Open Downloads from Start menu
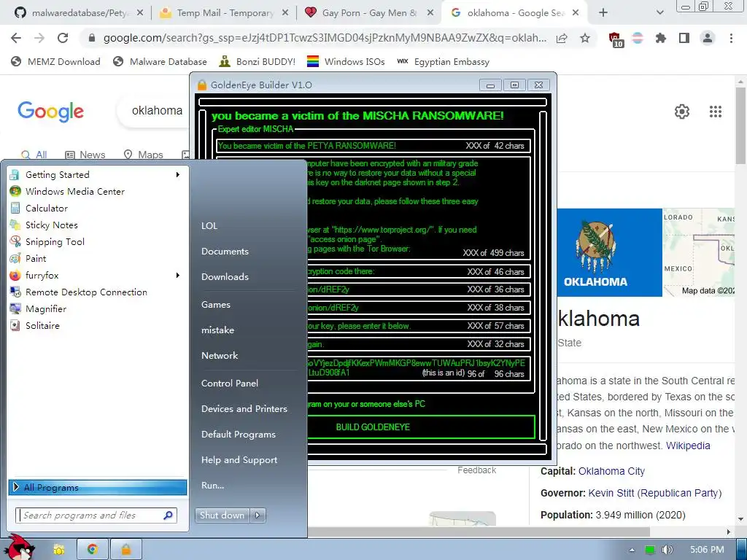747x560 pixels. pyautogui.click(x=225, y=276)
